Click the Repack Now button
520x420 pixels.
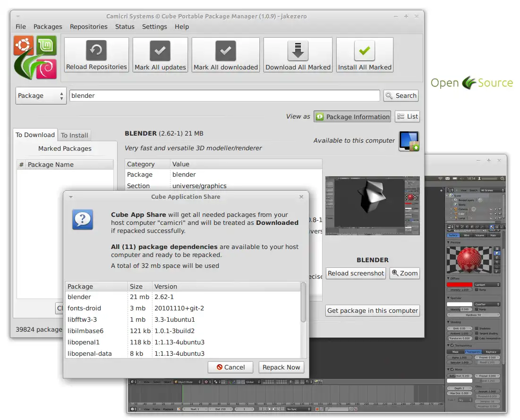point(281,367)
